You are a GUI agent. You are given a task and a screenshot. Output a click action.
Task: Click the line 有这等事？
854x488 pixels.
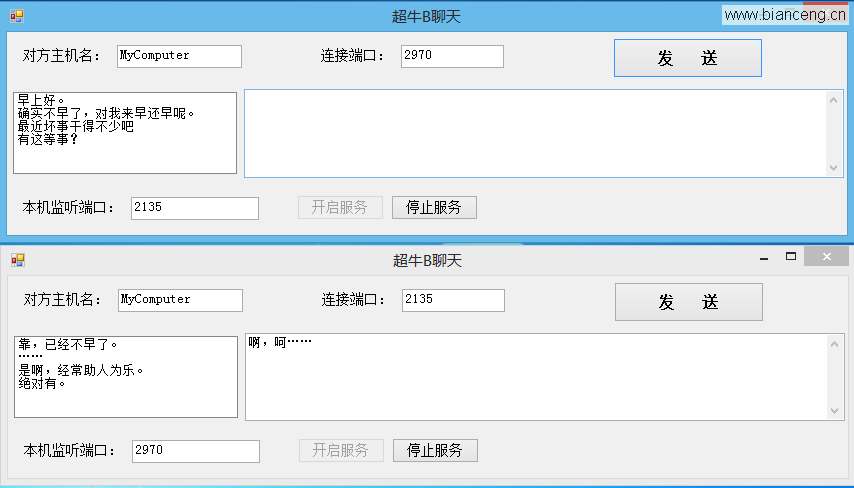[x=48, y=139]
